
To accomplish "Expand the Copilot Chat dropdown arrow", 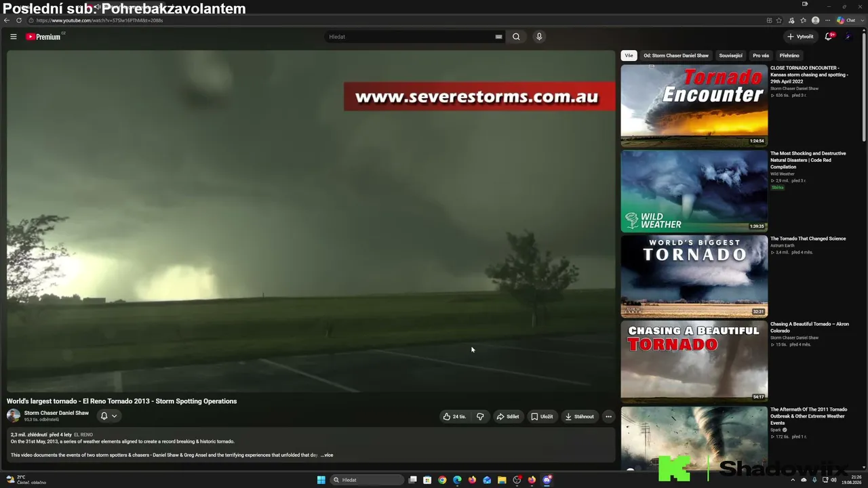I will (861, 20).
